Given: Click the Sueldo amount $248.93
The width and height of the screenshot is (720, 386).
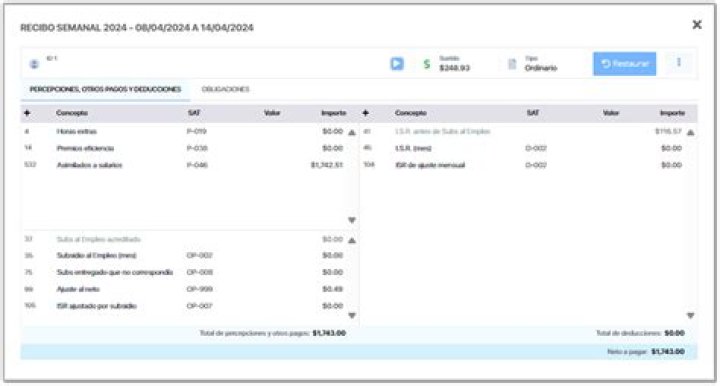Looking at the screenshot, I should click(x=455, y=68).
